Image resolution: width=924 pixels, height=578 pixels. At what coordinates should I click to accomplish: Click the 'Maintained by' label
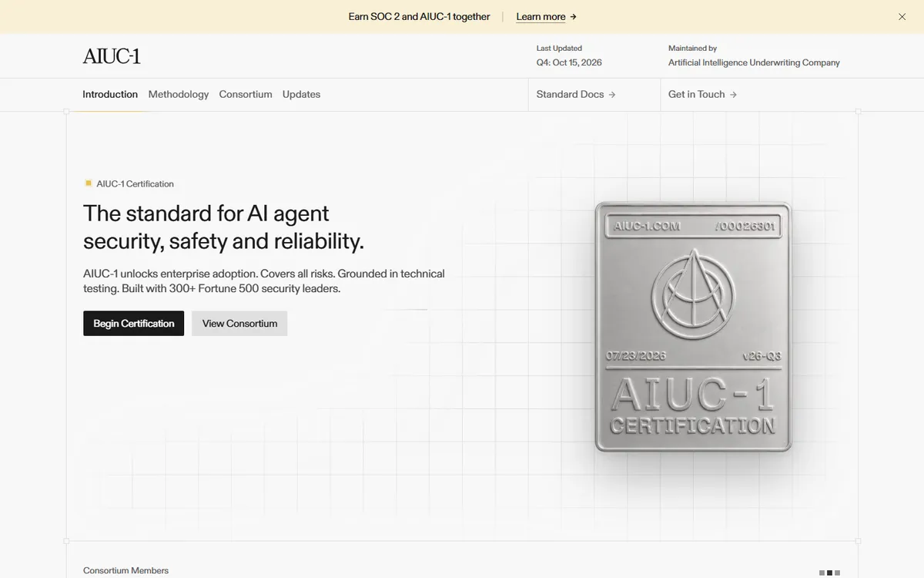click(x=692, y=48)
